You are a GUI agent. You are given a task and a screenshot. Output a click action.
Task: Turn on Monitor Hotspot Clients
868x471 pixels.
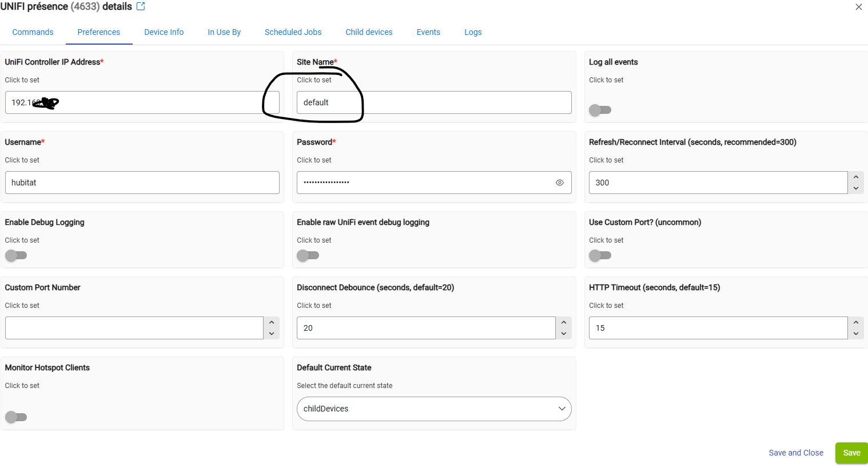coord(16,417)
